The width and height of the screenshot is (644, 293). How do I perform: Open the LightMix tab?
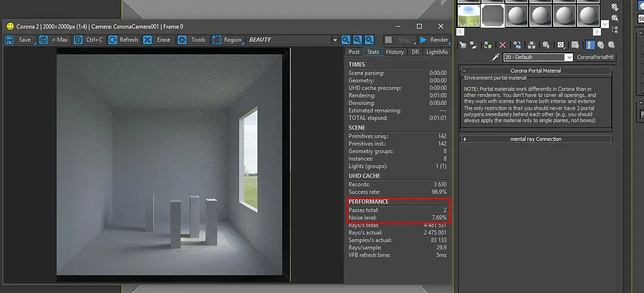(438, 52)
